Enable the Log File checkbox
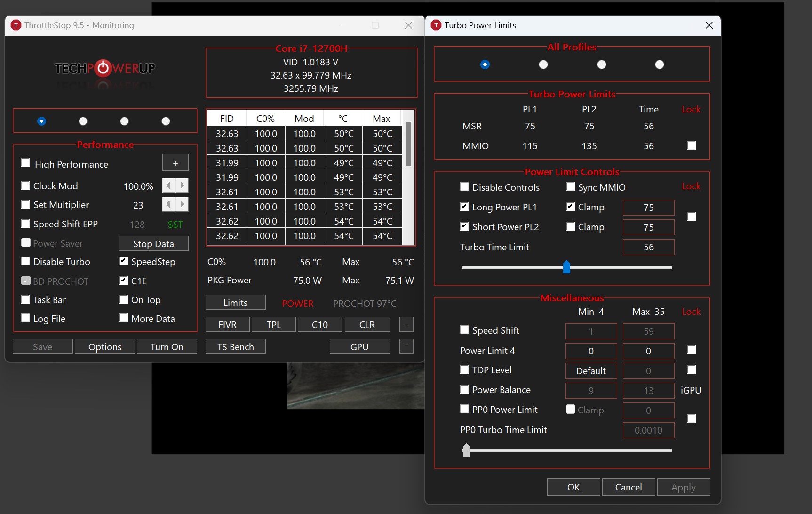 pos(26,318)
